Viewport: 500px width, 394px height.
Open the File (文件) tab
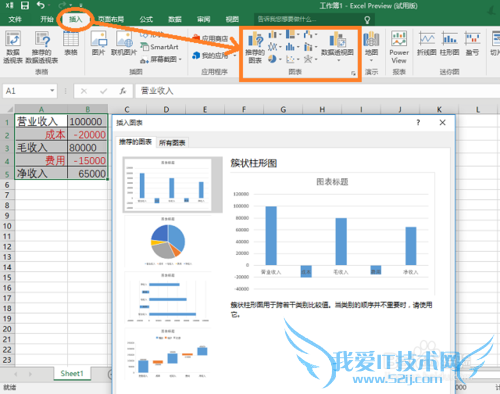tap(15, 19)
